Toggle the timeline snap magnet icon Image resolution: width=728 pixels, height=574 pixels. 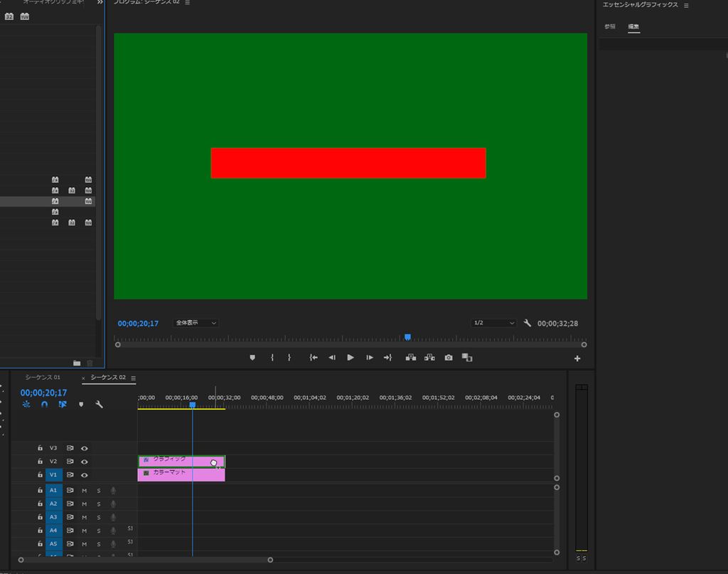click(x=44, y=405)
